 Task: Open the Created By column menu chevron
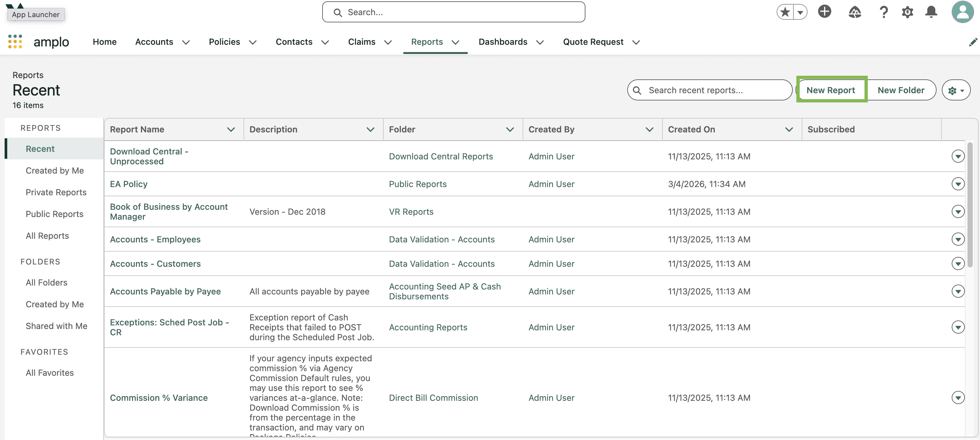tap(649, 129)
